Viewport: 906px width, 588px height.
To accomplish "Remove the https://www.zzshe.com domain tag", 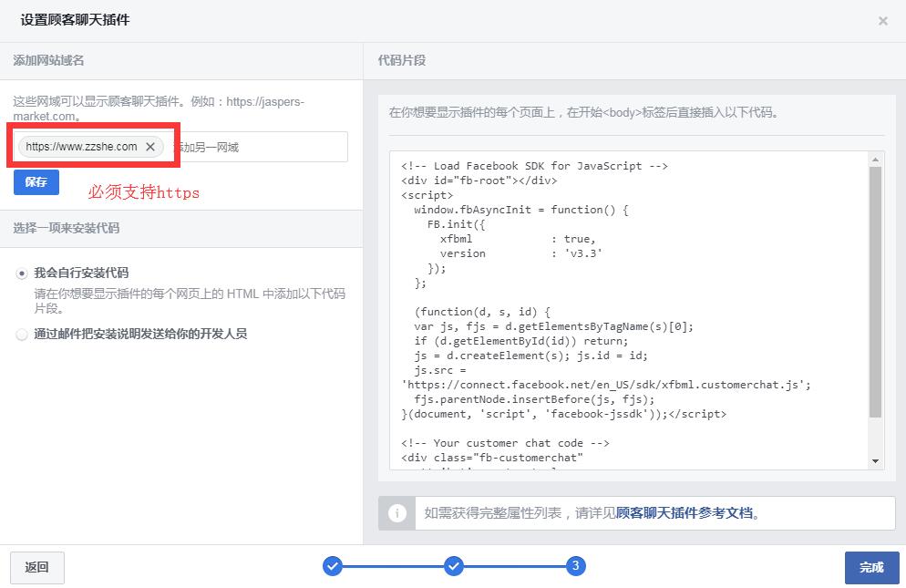I will click(x=150, y=147).
